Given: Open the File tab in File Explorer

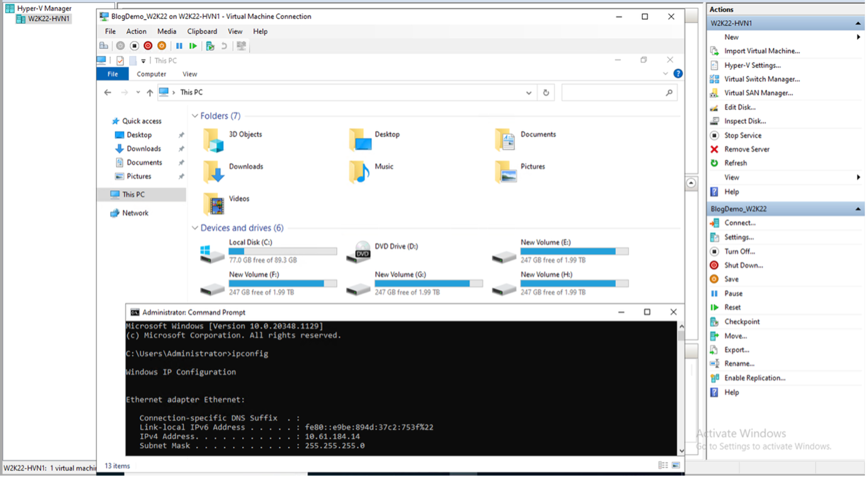Looking at the screenshot, I should click(113, 74).
